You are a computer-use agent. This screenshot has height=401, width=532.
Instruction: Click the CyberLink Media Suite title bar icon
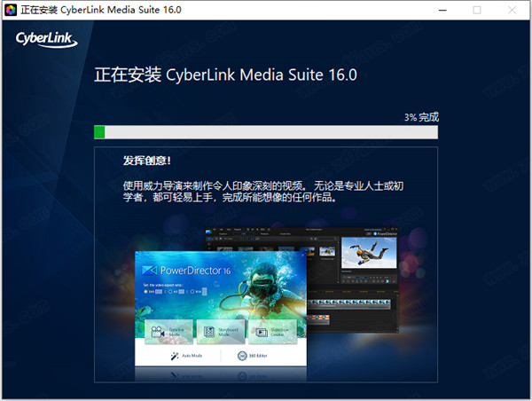[x=11, y=10]
